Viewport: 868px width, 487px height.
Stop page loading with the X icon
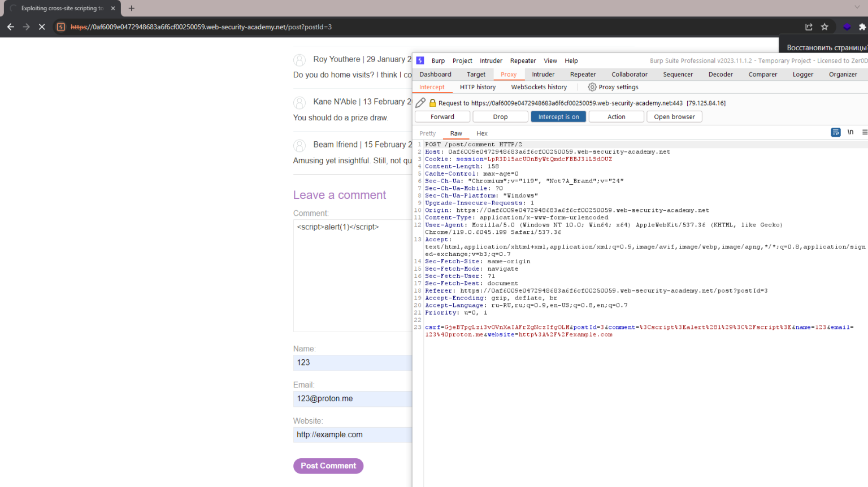[42, 27]
